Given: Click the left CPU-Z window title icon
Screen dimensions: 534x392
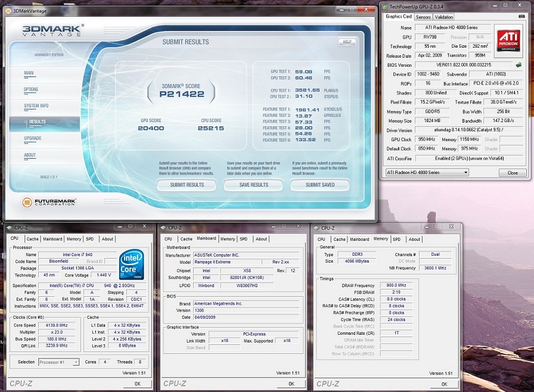Looking at the screenshot, I should [x=10, y=228].
